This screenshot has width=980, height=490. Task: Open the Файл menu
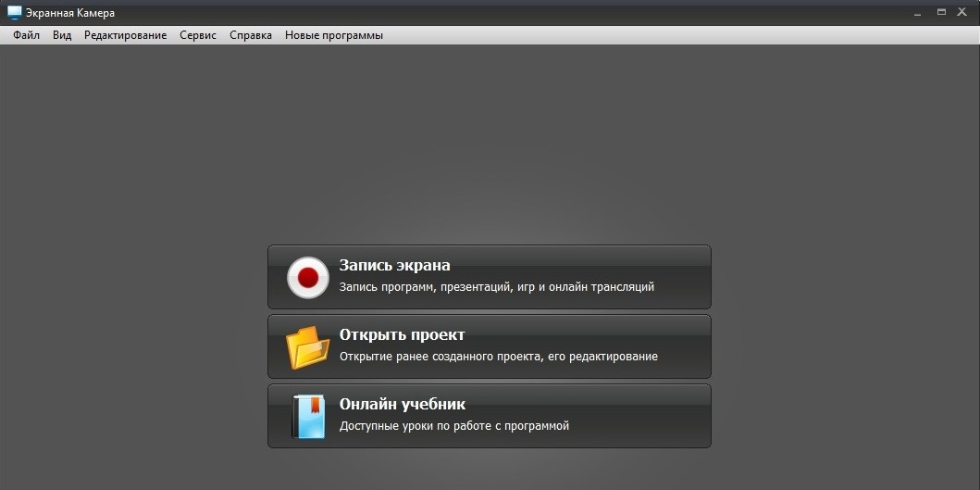click(26, 35)
